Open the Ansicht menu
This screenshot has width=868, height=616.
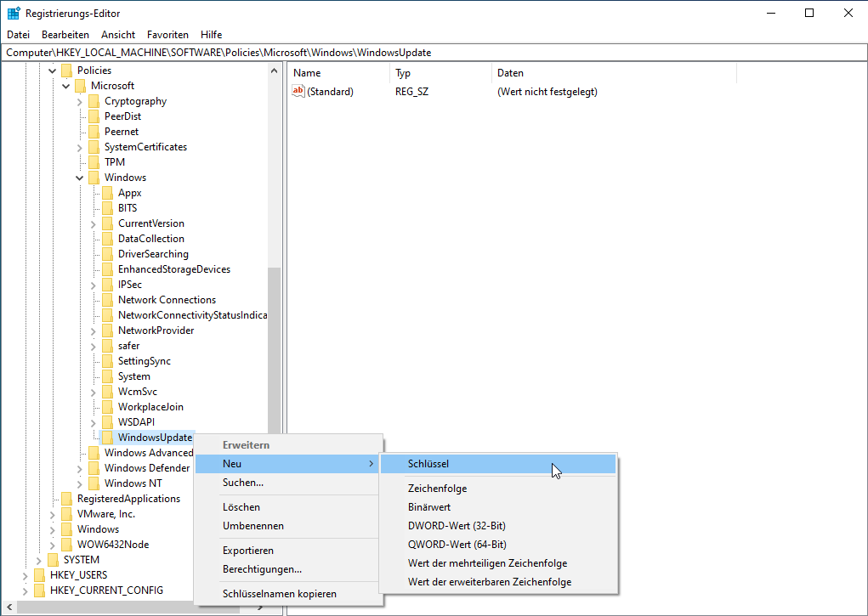118,34
